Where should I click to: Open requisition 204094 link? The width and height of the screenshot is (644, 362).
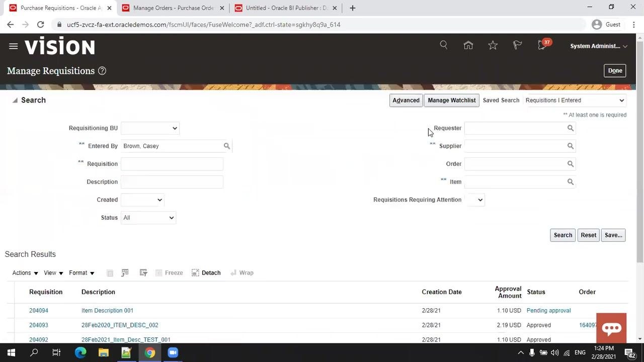(x=39, y=311)
